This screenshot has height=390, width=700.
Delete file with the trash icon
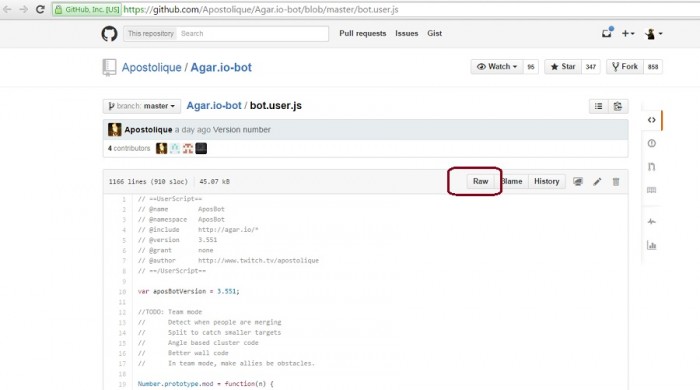tap(616, 182)
